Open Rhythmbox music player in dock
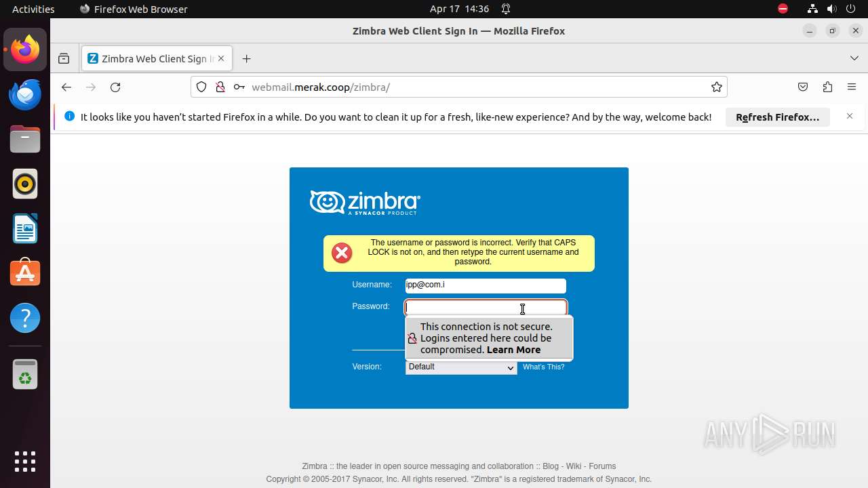This screenshot has width=868, height=488. coord(25,184)
